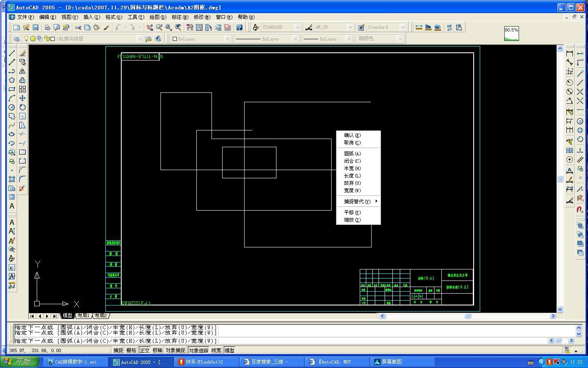Open AutoCAD Help

239,27
